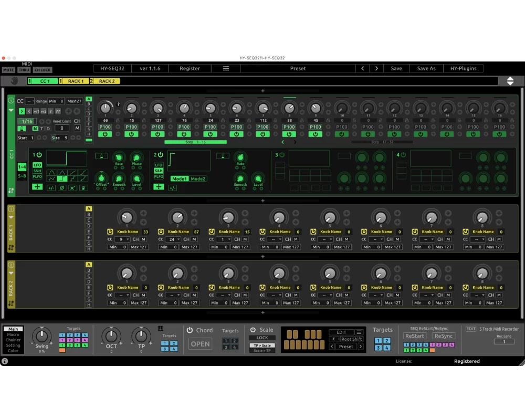Screen dimensions: 525x420
Task: Open the hamburger menu in the top bar
Action: [226, 68]
